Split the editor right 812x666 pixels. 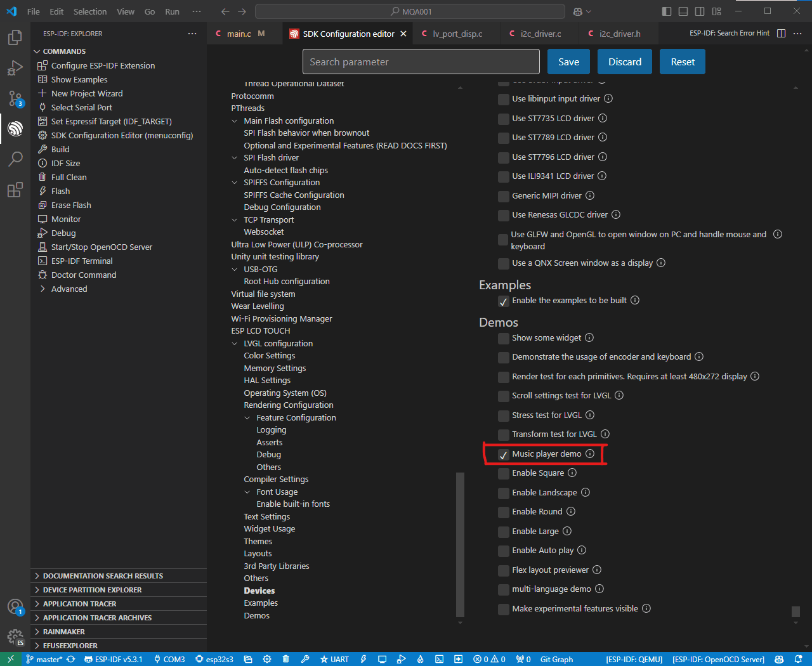[782, 33]
